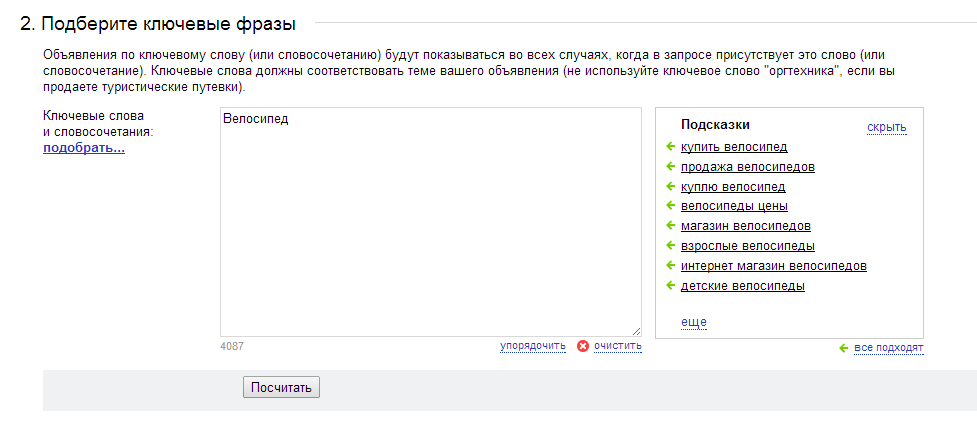Clear keywords using 'очистить' link

coord(617,345)
